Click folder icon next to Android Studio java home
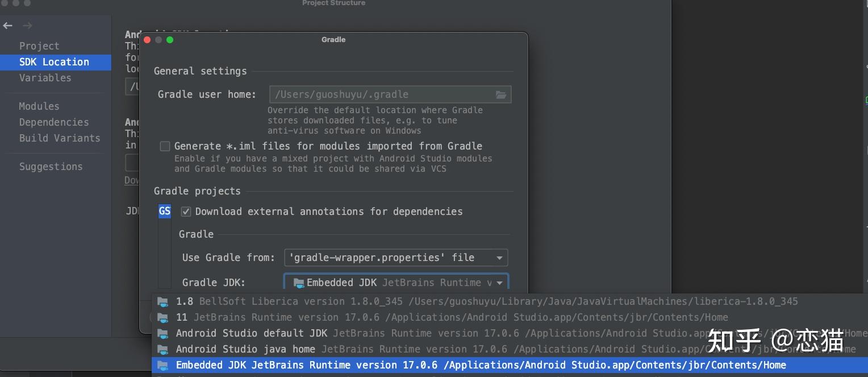This screenshot has height=377, width=868. (x=163, y=349)
